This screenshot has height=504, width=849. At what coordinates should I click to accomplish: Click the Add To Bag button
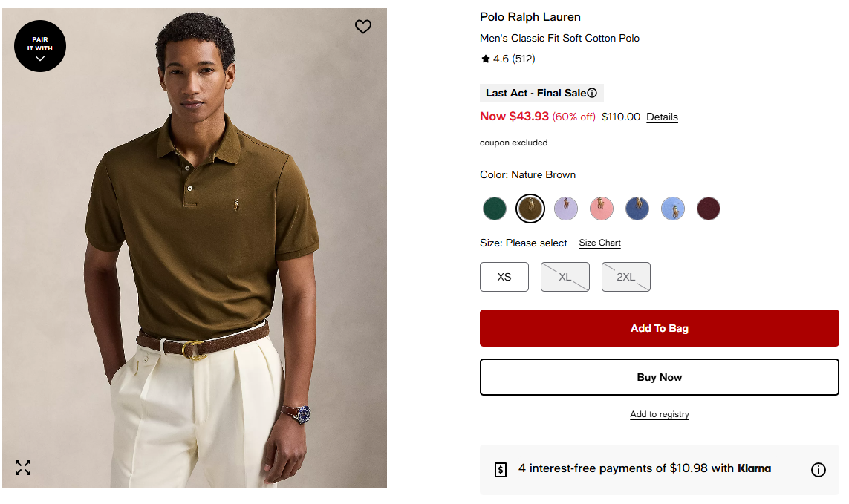tap(660, 328)
